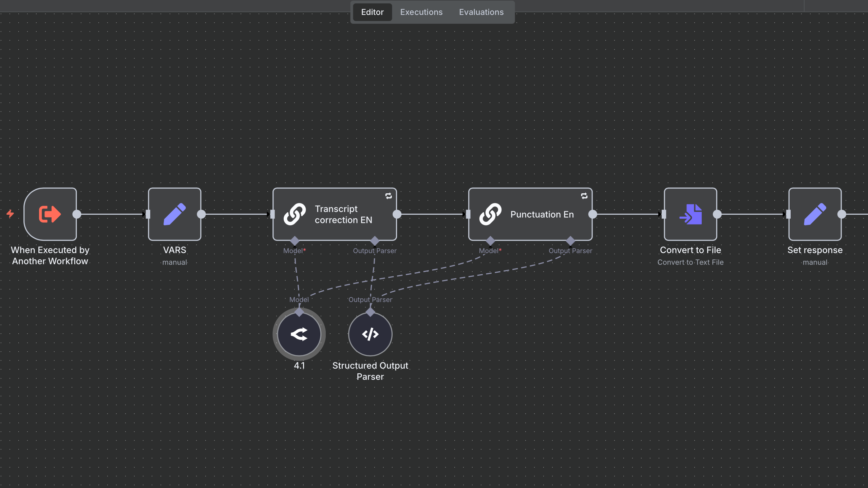
Task: Switch to the Evaluations tab
Action: (481, 12)
